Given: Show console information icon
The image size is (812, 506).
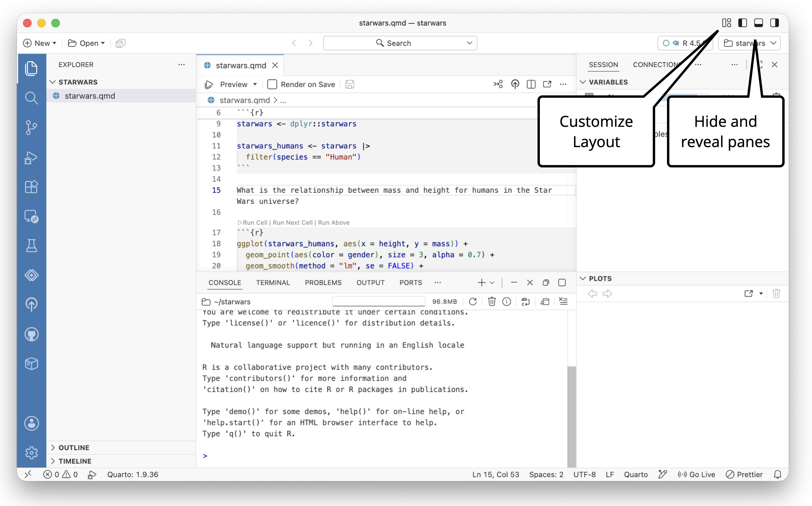Looking at the screenshot, I should click(506, 301).
